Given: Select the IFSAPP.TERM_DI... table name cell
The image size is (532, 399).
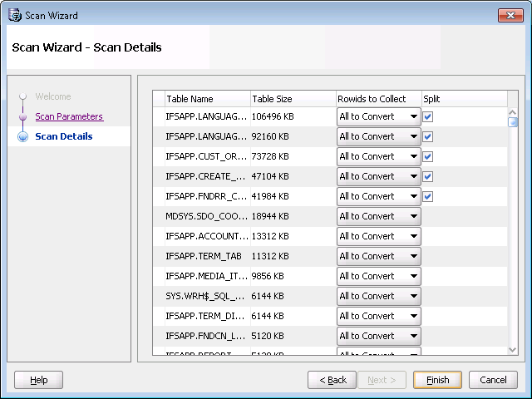Looking at the screenshot, I should pyautogui.click(x=207, y=316).
